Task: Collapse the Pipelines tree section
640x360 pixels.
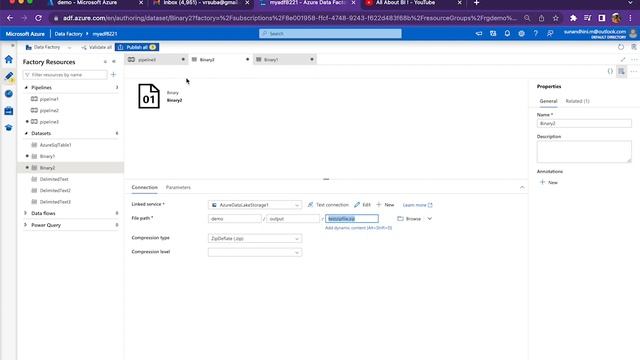Action: point(27,88)
